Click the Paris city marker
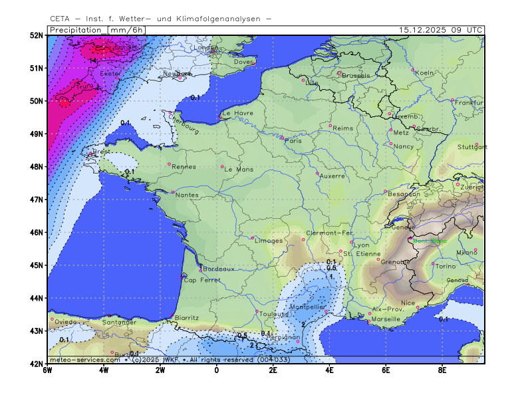Screen dimensions: 532x399 point(282,138)
